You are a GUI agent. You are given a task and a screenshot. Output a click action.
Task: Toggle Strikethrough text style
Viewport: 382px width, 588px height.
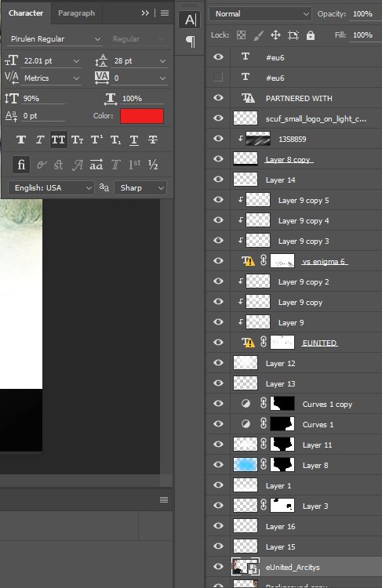[153, 140]
